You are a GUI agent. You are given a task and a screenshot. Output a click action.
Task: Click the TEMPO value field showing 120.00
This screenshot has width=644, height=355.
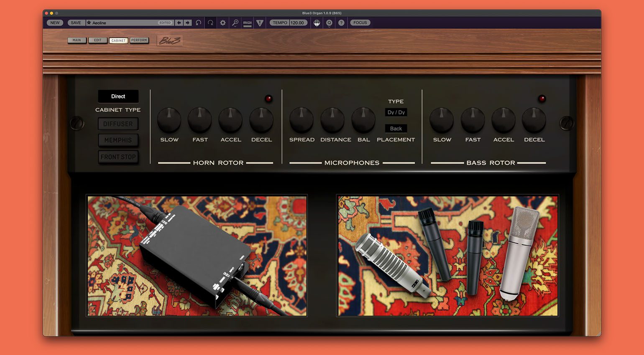pos(298,23)
